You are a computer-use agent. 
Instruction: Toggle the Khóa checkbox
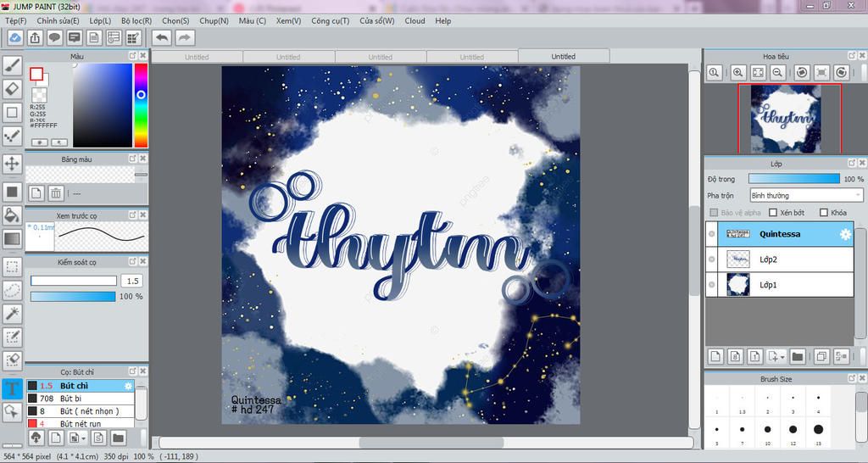pos(824,213)
